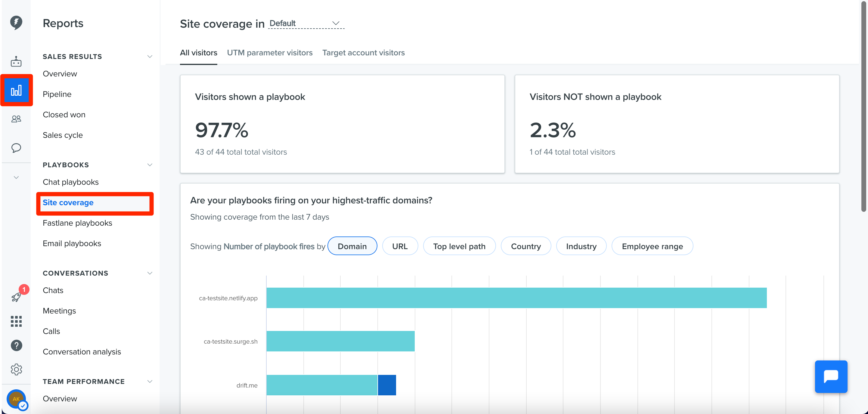Open the blue chat widget button
This screenshot has width=868, height=414.
[831, 376]
